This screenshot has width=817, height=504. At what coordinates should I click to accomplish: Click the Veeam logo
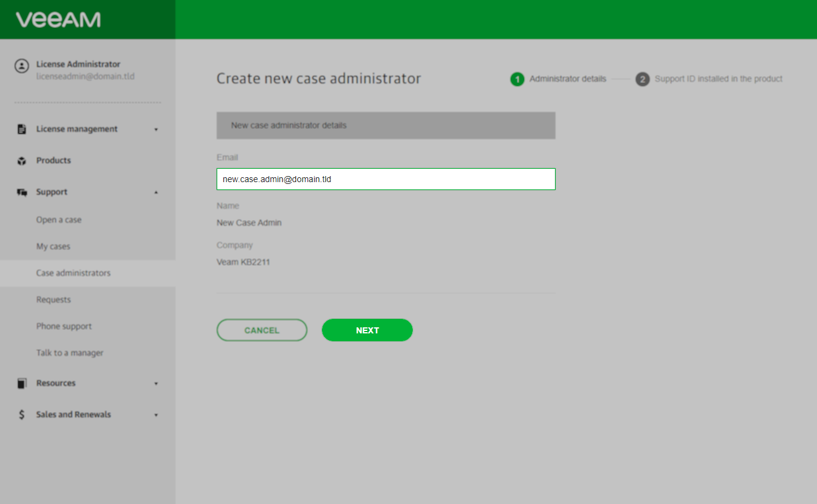58,19
